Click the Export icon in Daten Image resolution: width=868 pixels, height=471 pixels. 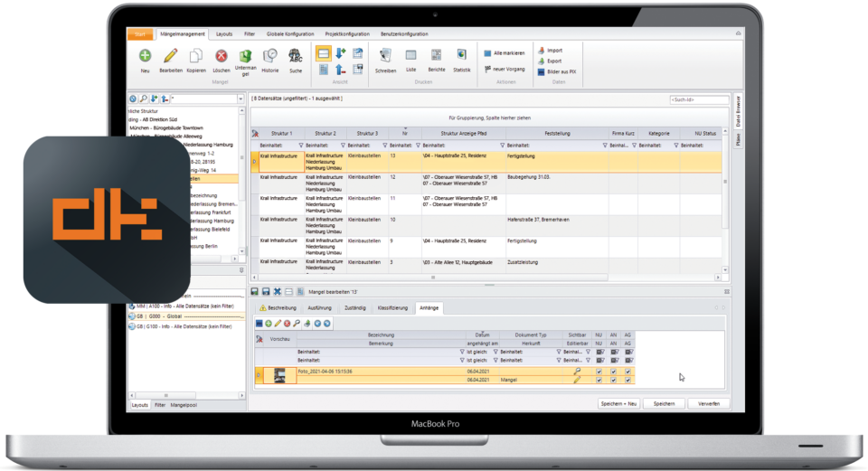point(542,61)
